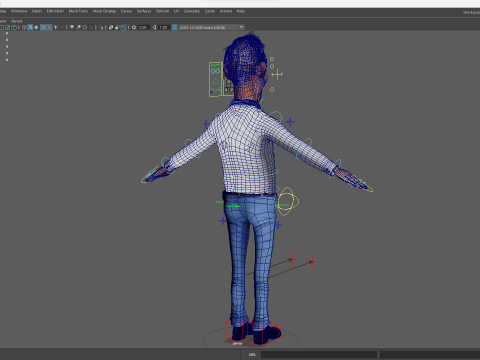Open the Arnold menu

(226, 11)
